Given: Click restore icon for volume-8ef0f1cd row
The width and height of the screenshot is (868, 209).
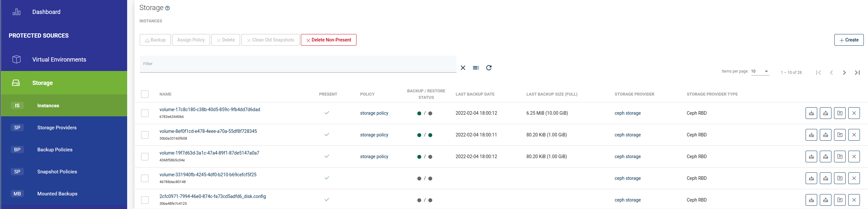Looking at the screenshot, I should click(825, 135).
